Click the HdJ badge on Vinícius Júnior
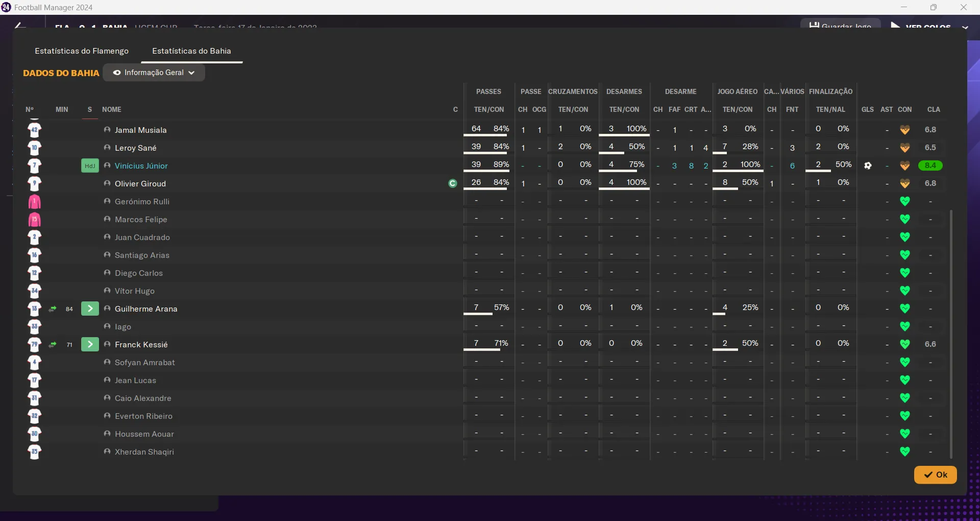The image size is (980, 521). [x=90, y=165]
